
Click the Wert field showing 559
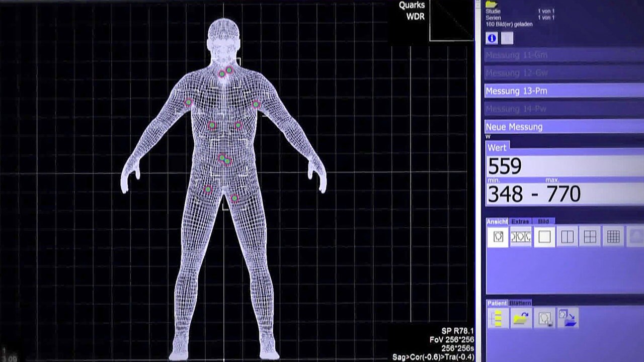(x=563, y=166)
